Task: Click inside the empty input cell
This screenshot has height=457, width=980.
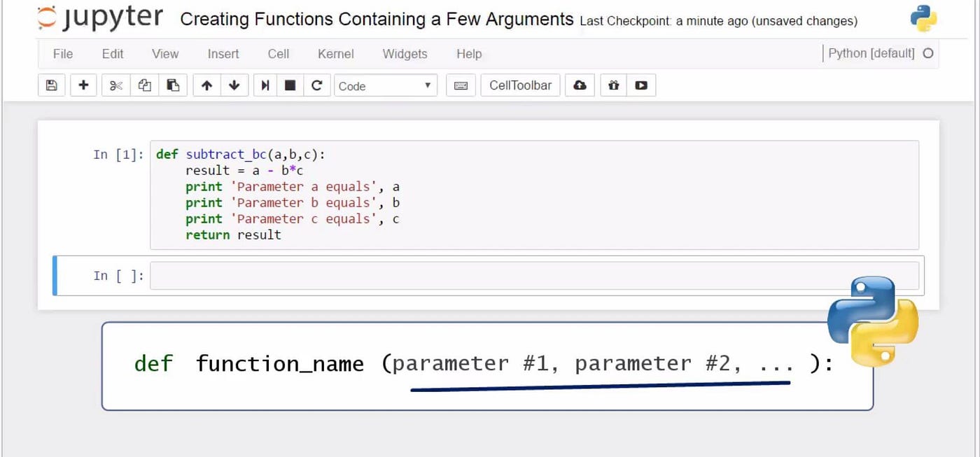Action: (490, 275)
